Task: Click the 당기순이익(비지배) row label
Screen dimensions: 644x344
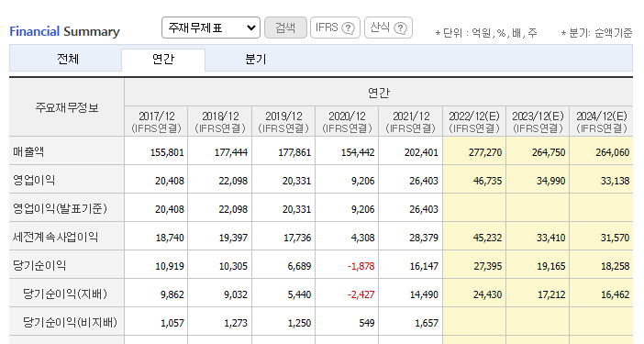Action: [71, 322]
